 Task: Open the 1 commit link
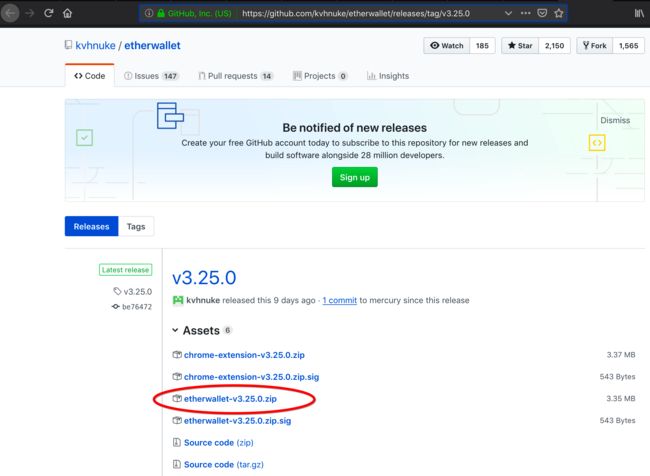click(340, 300)
